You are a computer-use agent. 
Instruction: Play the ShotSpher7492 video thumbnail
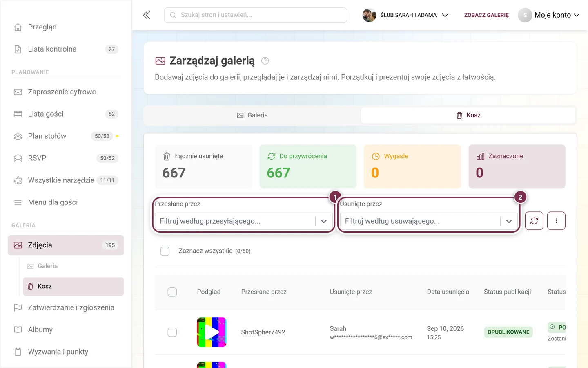[212, 332]
